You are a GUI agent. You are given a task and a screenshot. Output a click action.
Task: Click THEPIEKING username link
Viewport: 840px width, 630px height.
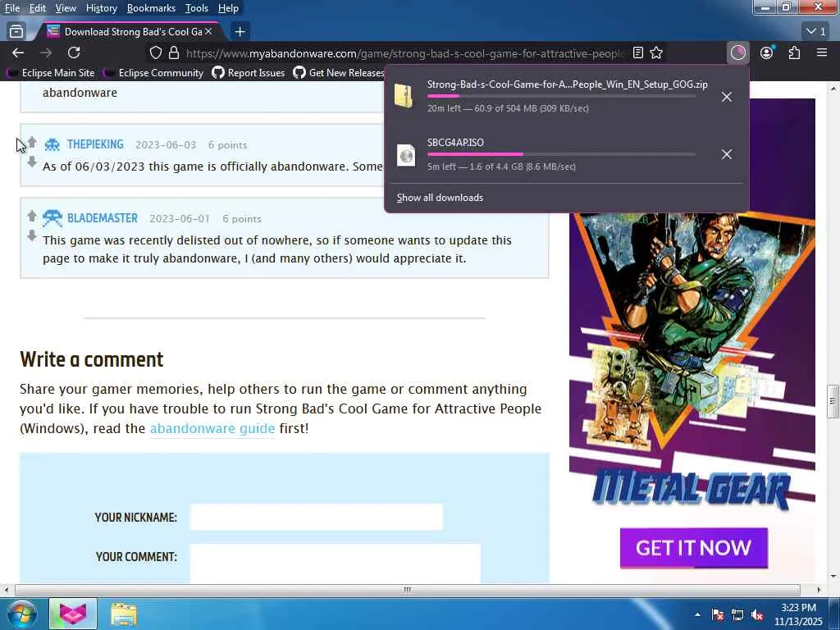tap(95, 144)
